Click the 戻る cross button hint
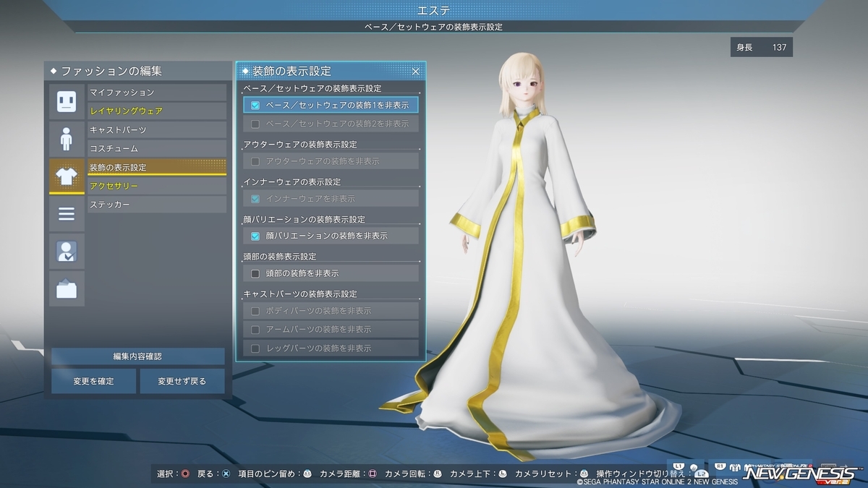The height and width of the screenshot is (488, 868). (x=226, y=474)
